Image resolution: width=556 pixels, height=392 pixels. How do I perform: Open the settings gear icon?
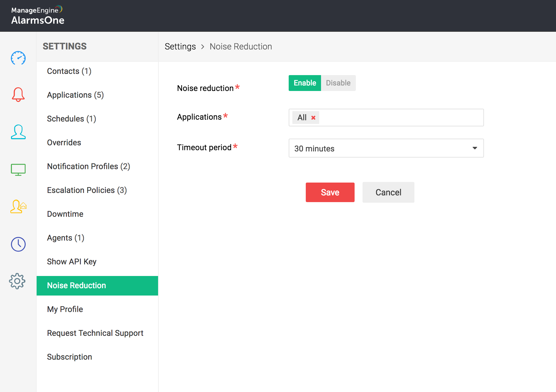(17, 281)
